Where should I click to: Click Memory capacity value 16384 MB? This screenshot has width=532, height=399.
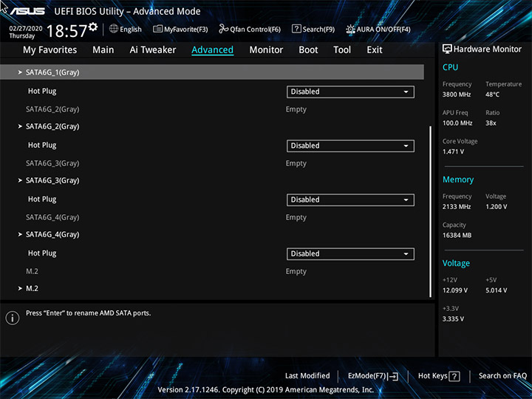(457, 235)
